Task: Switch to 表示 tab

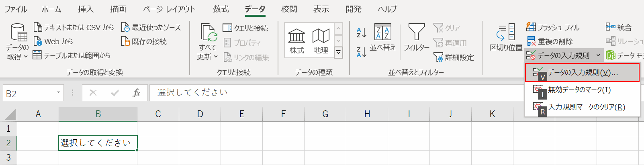Action: (x=321, y=9)
